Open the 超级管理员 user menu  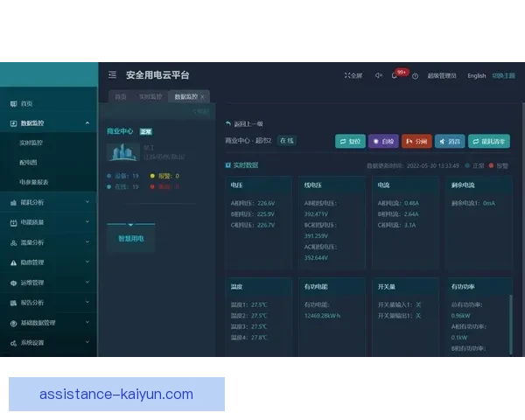(442, 76)
